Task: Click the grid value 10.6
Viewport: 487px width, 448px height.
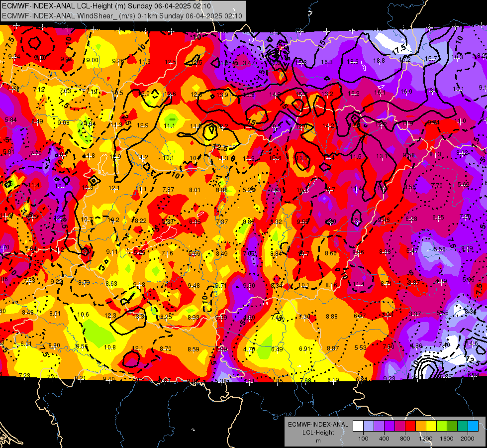Action: [83, 314]
